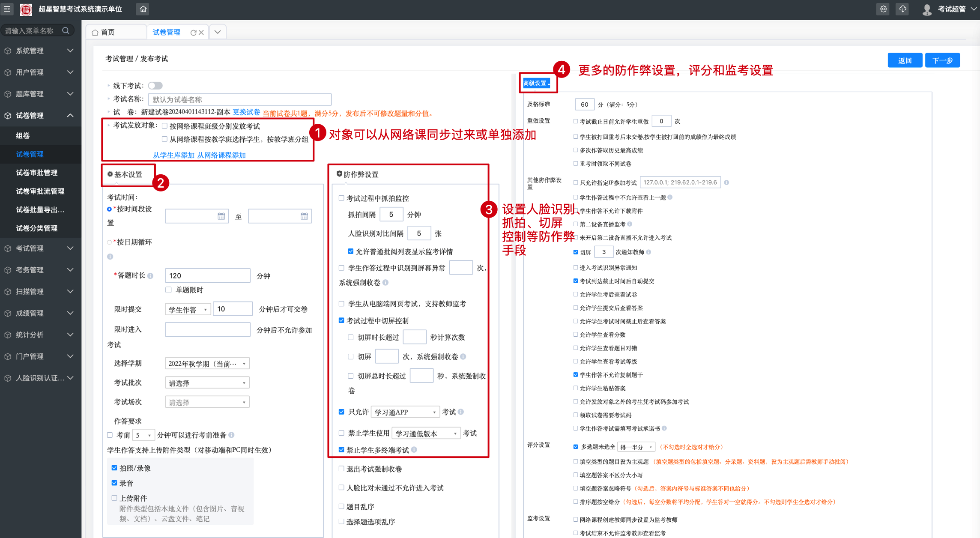
Task: Check 考试过程中抓拍监控 checkbox
Action: (341, 198)
